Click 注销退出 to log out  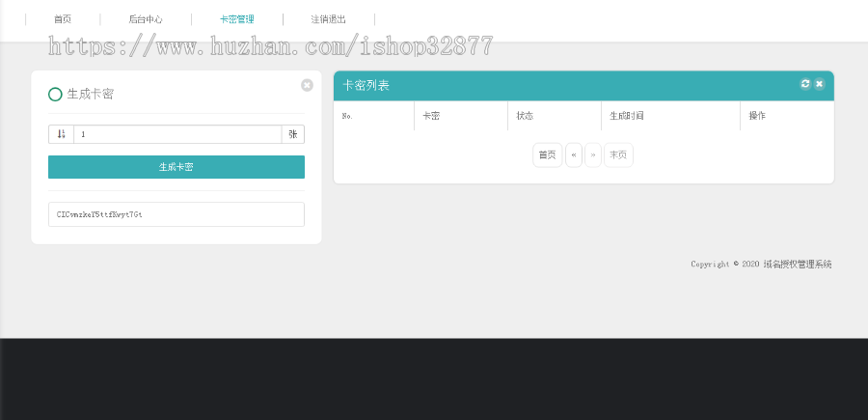tap(328, 19)
